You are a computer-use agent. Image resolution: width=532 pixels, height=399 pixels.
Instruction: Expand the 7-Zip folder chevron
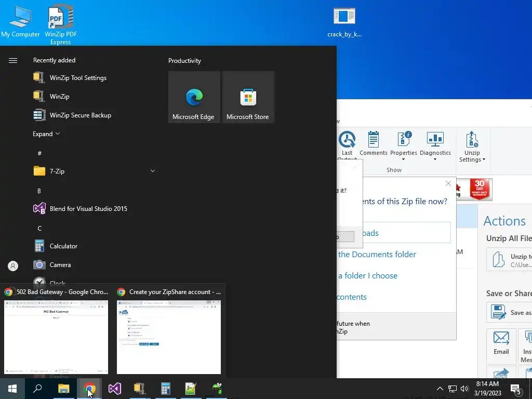click(153, 171)
